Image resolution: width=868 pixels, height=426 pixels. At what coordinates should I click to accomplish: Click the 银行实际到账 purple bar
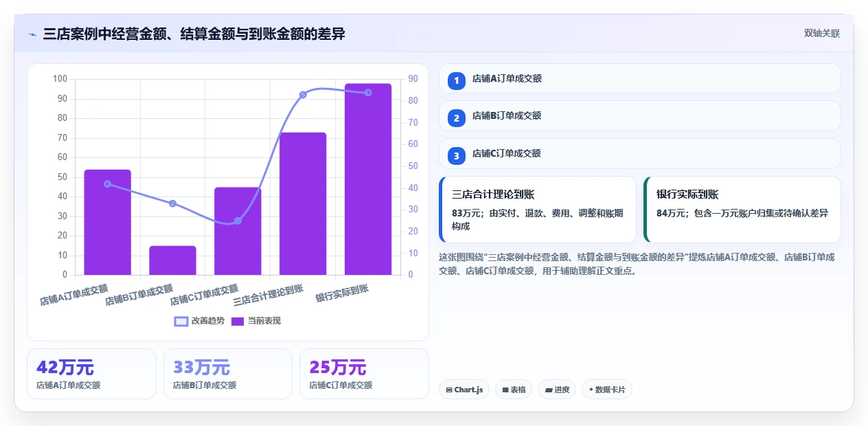point(368,179)
